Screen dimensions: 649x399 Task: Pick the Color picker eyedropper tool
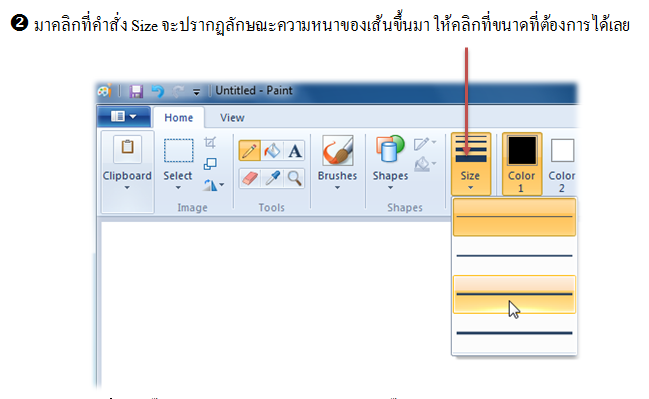pos(272,178)
